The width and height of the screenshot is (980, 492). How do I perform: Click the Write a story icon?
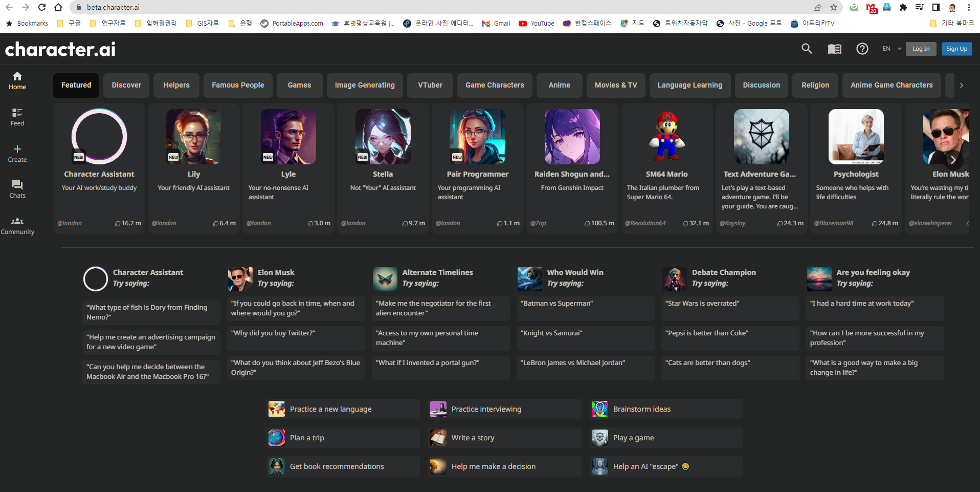[438, 438]
